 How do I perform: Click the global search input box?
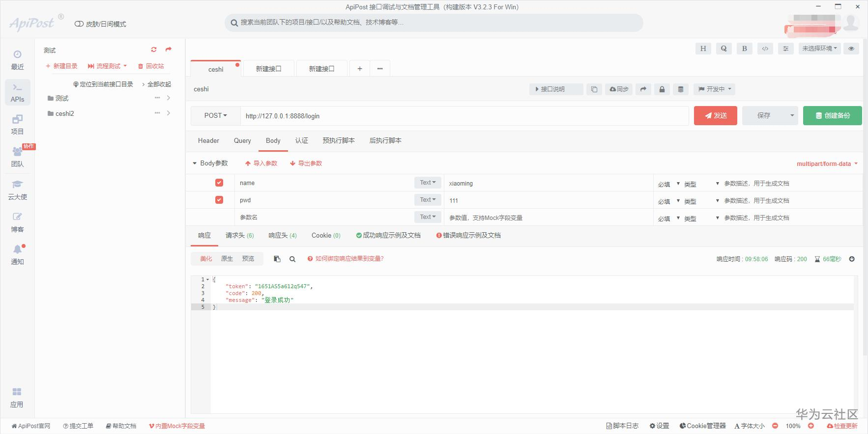tap(434, 23)
